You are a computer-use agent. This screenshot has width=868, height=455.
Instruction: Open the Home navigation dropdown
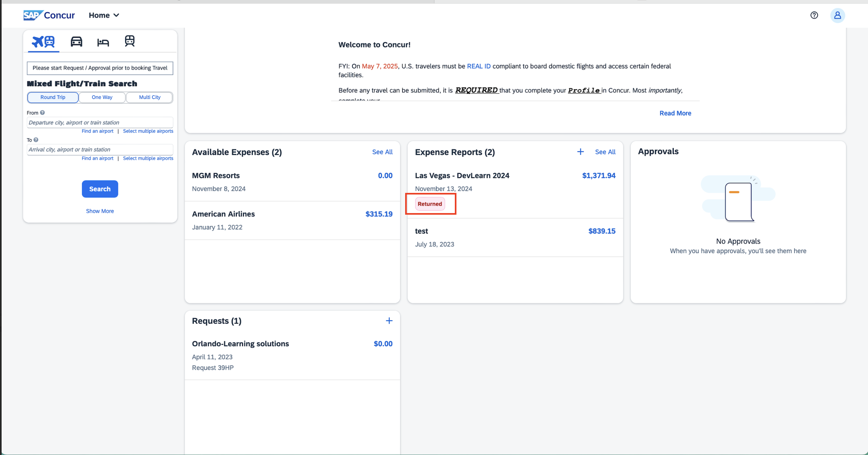pos(104,15)
